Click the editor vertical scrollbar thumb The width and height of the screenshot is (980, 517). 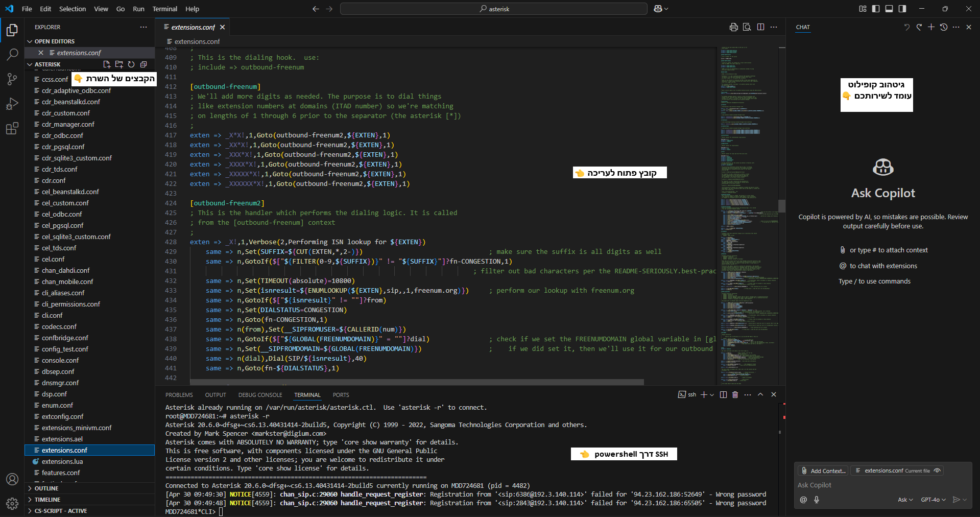pos(782,206)
